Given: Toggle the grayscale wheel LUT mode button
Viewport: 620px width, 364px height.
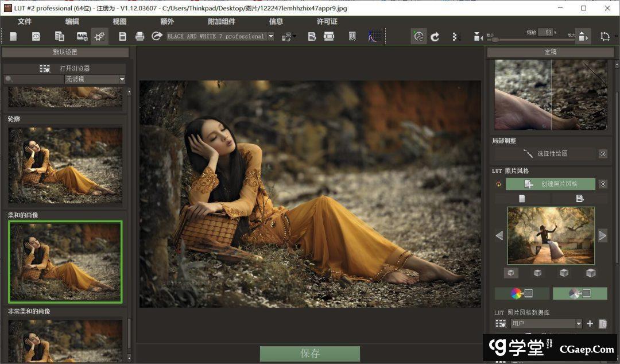Looking at the screenshot, I should click(580, 293).
